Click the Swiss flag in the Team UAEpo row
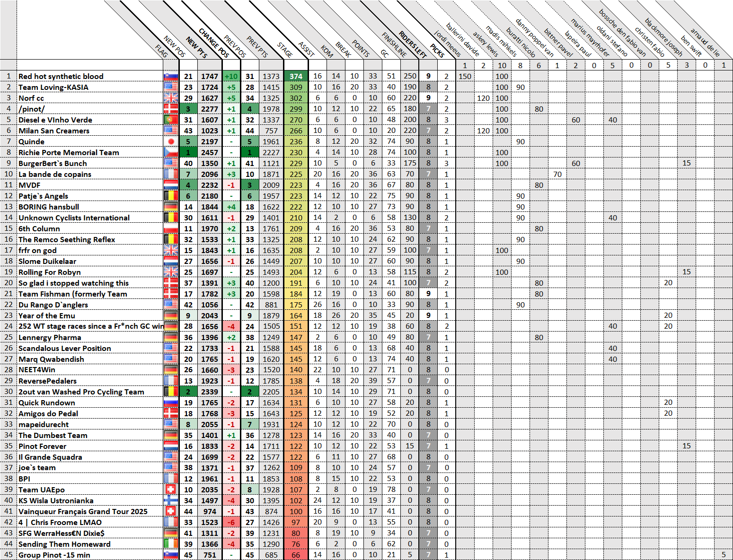The image size is (733, 560). 171,490
